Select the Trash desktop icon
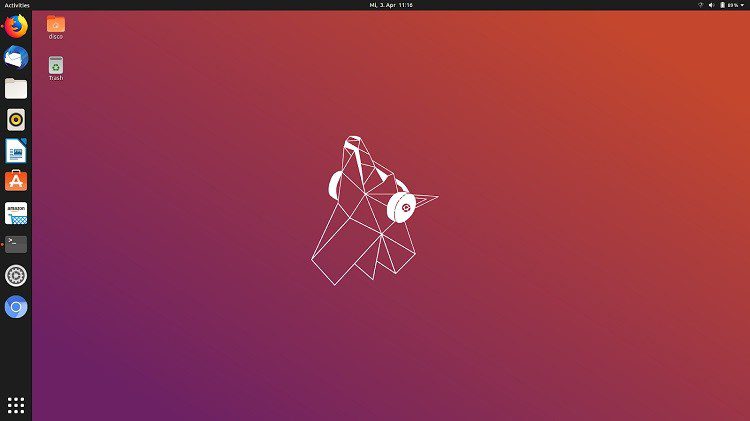Viewport: 750px width, 421px height. point(56,68)
